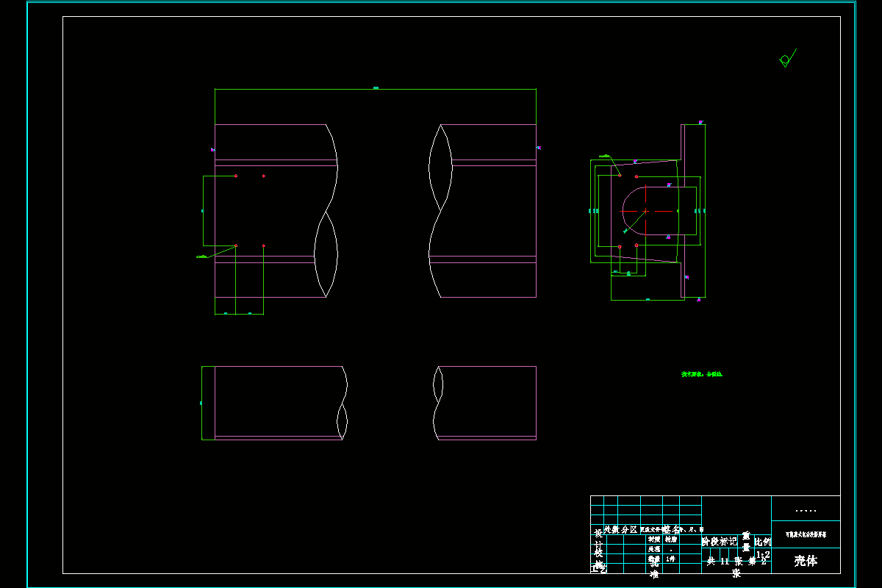The width and height of the screenshot is (882, 588).
Task: Select the 处数 分区 label in revision table
Action: coord(620,529)
